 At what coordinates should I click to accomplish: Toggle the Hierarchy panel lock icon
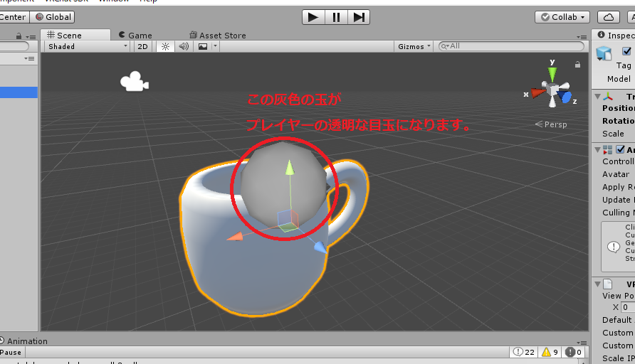tap(19, 36)
